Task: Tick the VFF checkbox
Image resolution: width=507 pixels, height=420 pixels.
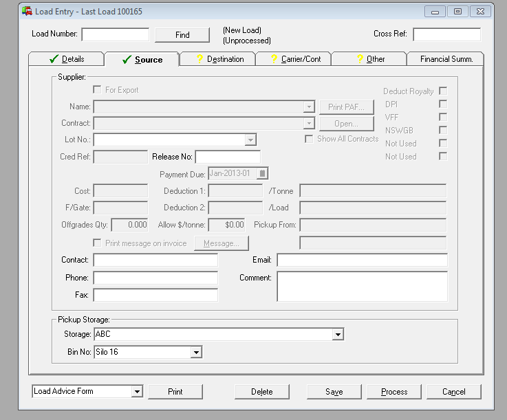Action: (x=443, y=117)
